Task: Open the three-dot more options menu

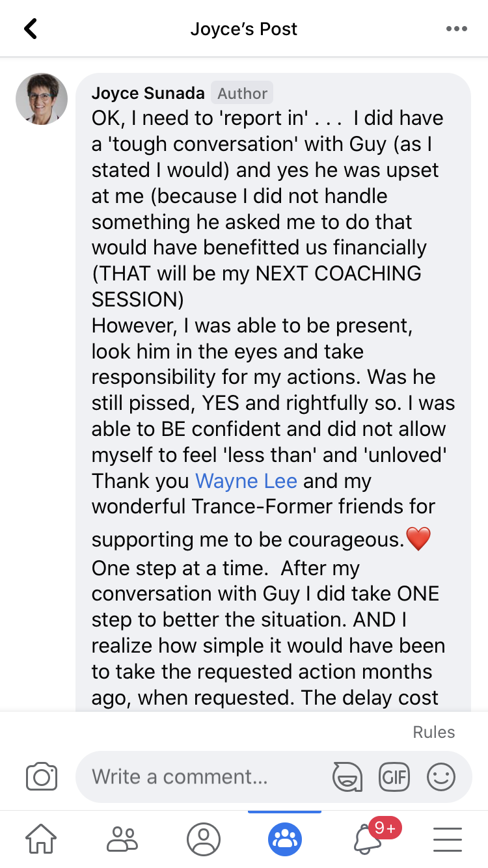Action: (x=456, y=29)
